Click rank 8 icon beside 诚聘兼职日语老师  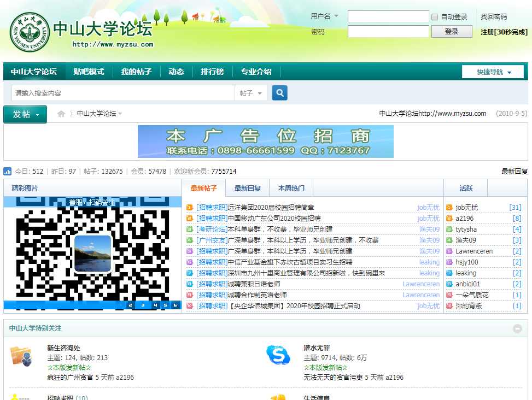tap(190, 284)
